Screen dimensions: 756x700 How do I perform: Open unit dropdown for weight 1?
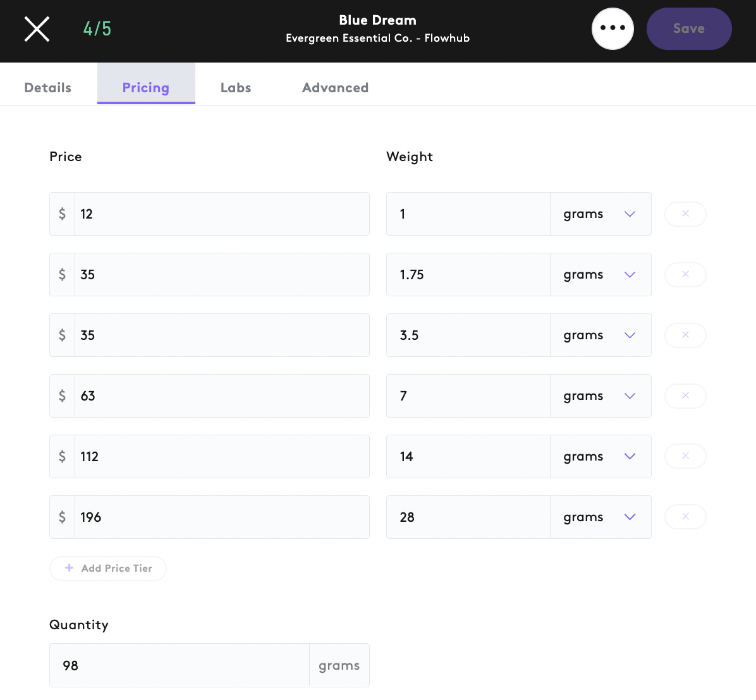601,214
